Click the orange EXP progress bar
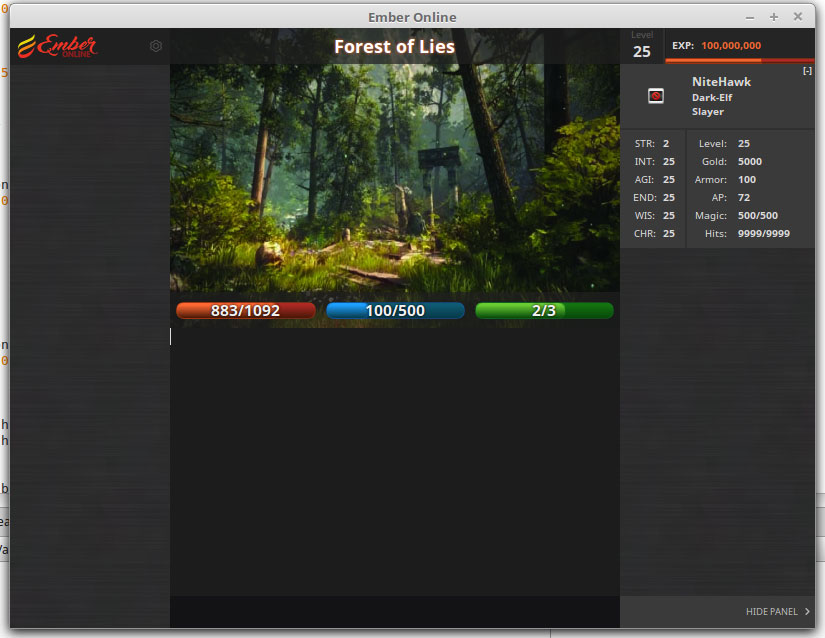Screen dimensions: 825x638 [x=740, y=60]
